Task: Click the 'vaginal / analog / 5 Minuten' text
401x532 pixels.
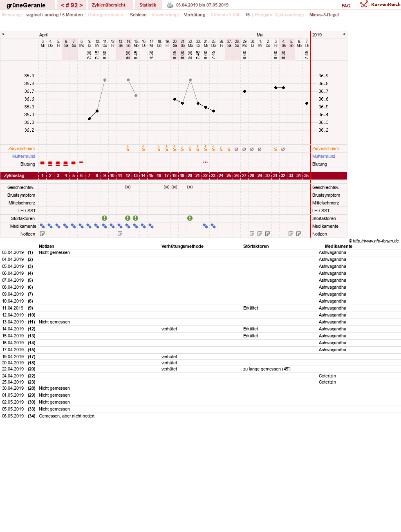Action: (54, 15)
